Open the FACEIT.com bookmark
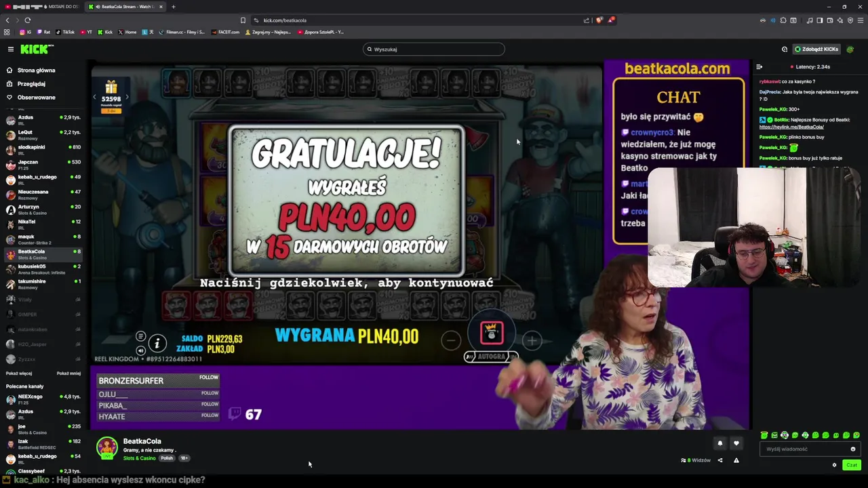 (x=226, y=32)
